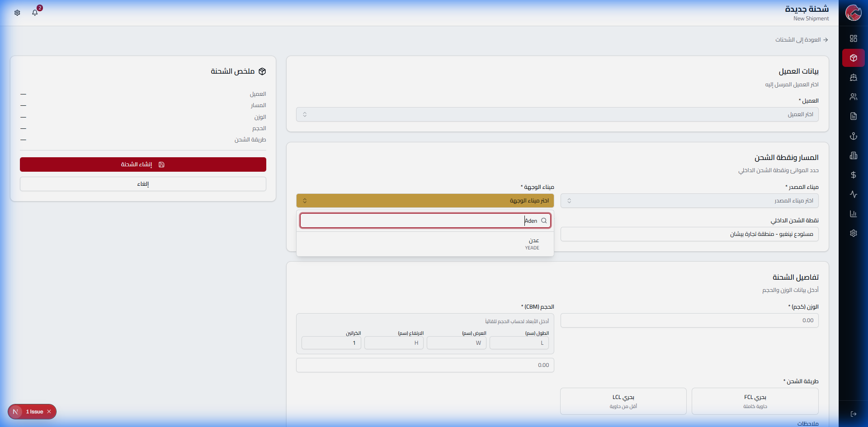This screenshot has height=427, width=868.
Task: Click the weight (kg) input field
Action: (x=689, y=320)
